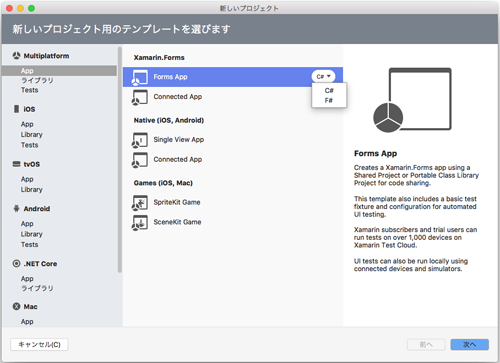Click the Multiplatform heading
Image resolution: width=500 pixels, height=363 pixels.
point(46,56)
